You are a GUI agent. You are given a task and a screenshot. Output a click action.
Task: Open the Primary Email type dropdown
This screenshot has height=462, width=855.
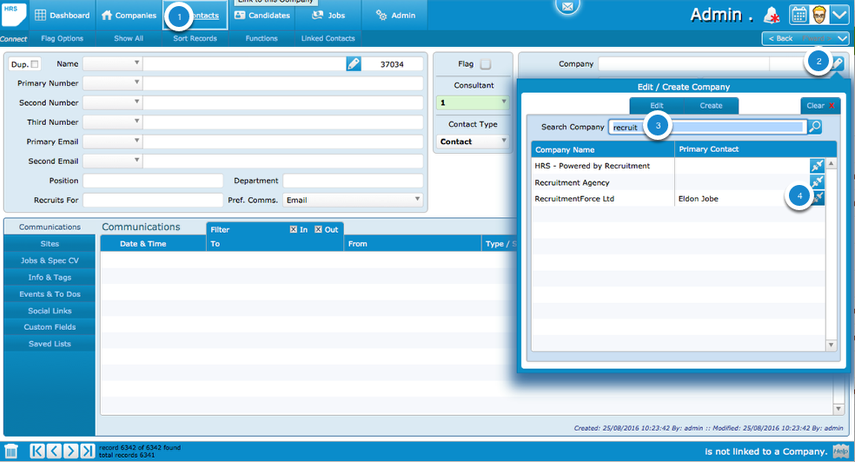tap(112, 141)
